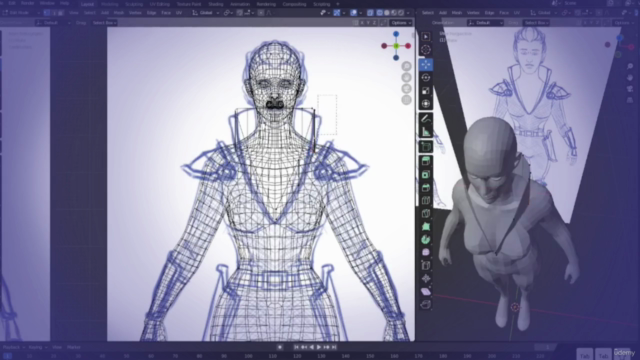This screenshot has width=640, height=360.
Task: Select the Inset Faces tool
Action: (x=426, y=174)
